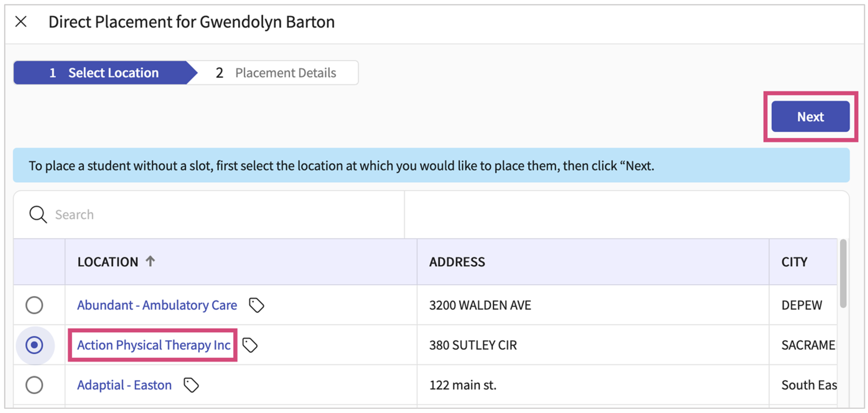Choose the Adaptial - Easton radio button

click(34, 385)
